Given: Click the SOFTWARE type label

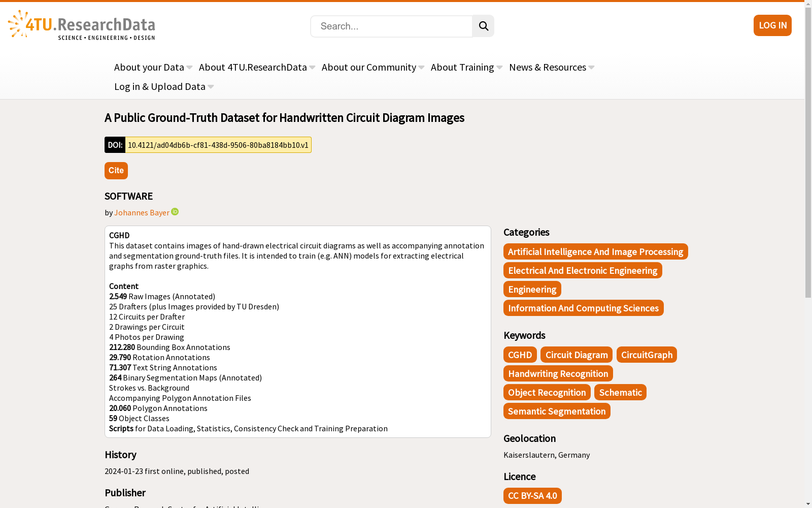Looking at the screenshot, I should point(128,196).
